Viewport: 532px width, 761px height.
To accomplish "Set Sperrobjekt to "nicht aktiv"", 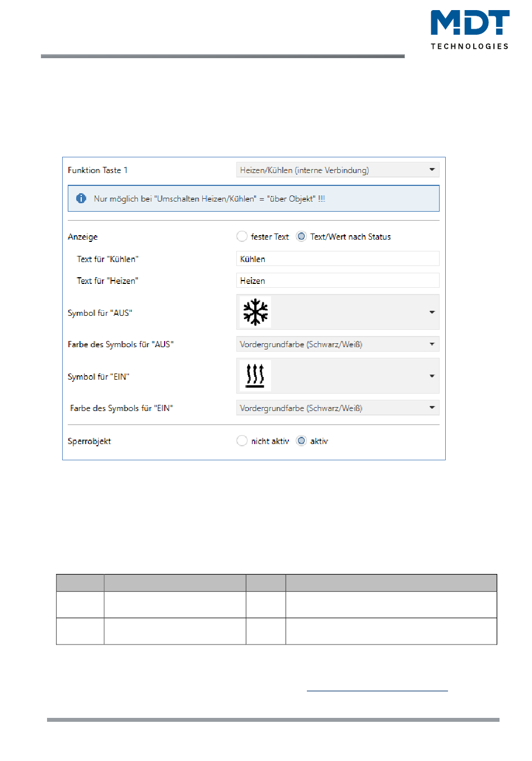I will 242,441.
